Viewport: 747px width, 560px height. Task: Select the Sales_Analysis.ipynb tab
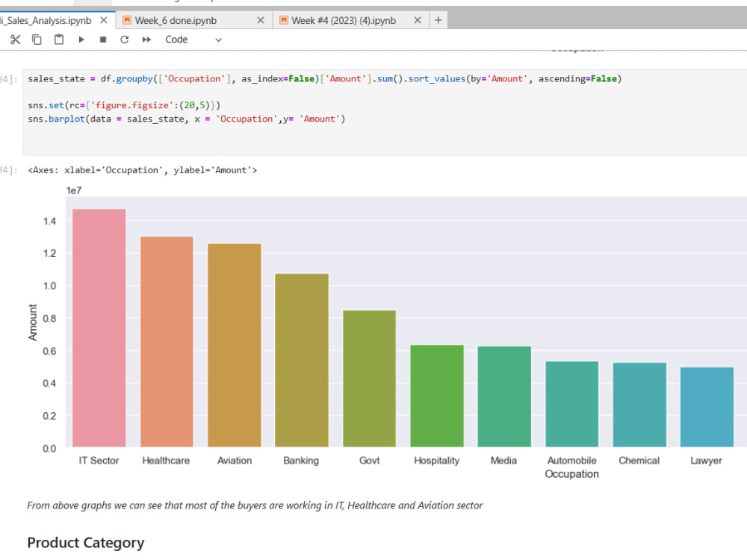(45, 20)
